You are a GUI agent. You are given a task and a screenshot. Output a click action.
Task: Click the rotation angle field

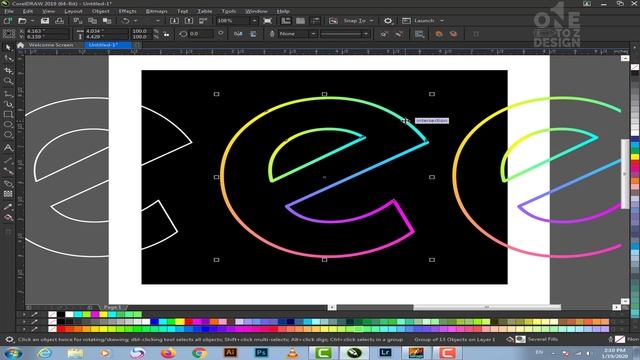200,34
